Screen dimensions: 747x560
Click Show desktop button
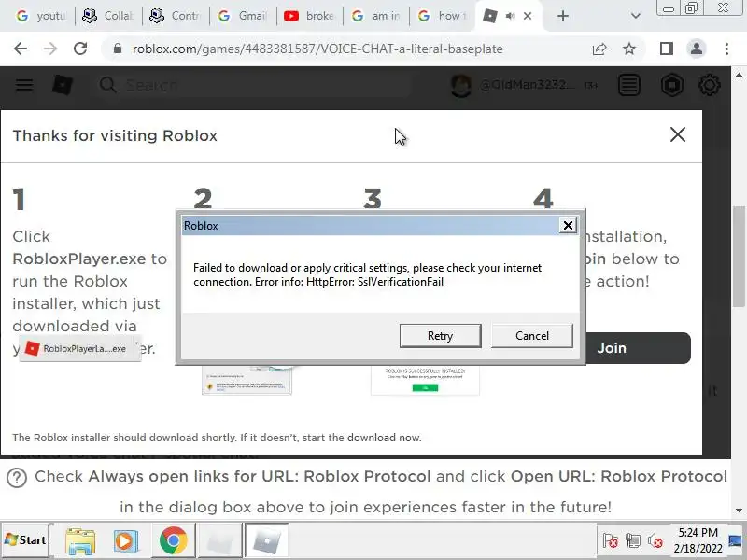(x=735, y=540)
